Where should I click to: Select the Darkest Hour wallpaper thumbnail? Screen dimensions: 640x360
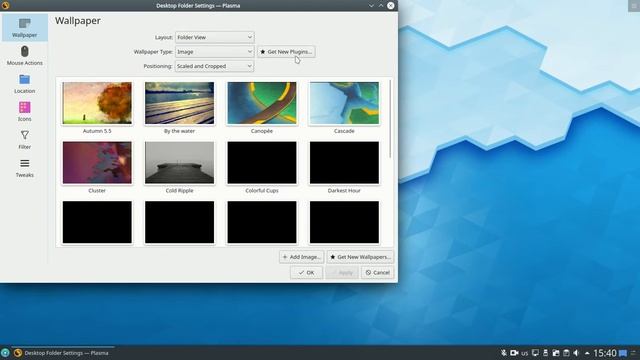[344, 163]
